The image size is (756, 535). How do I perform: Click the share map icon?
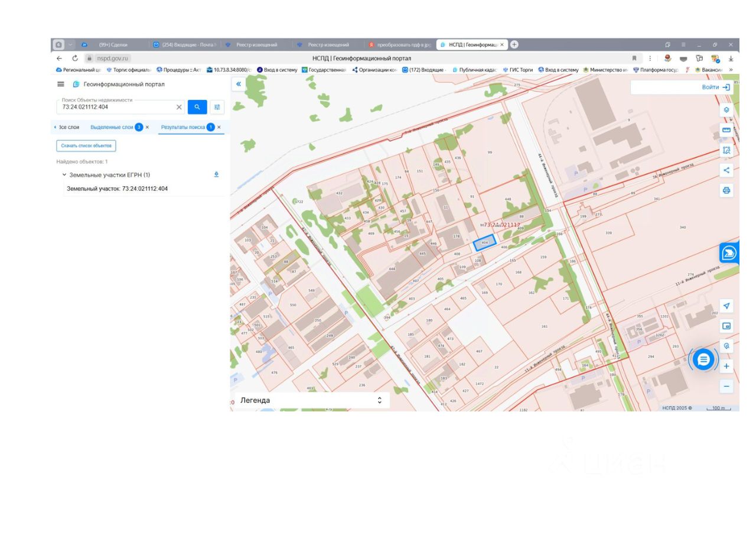pos(726,170)
